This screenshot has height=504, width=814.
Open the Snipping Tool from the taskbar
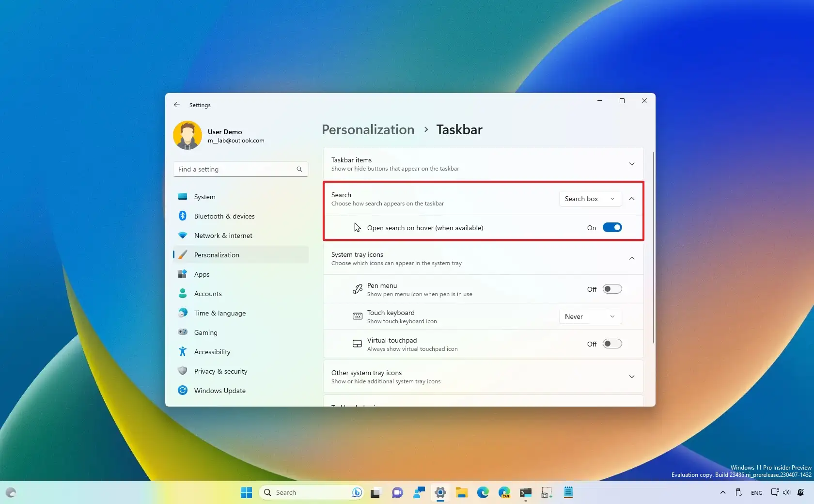[546, 492]
